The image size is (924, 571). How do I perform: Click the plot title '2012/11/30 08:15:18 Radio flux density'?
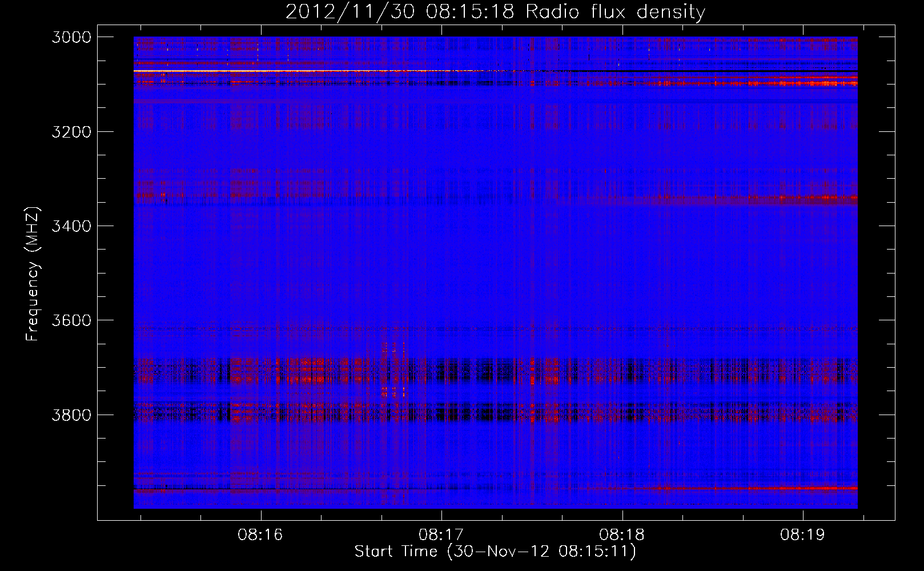click(x=495, y=11)
